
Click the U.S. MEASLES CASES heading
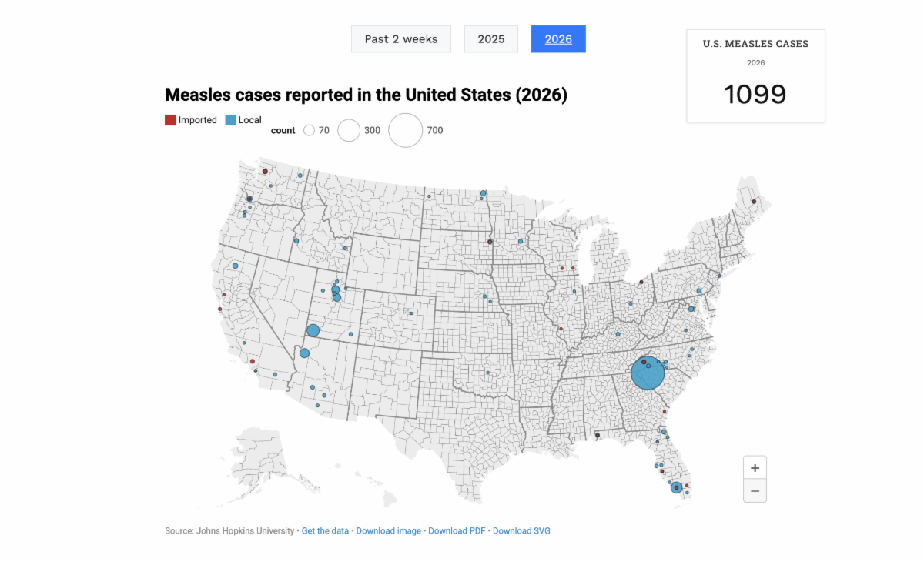(x=755, y=44)
